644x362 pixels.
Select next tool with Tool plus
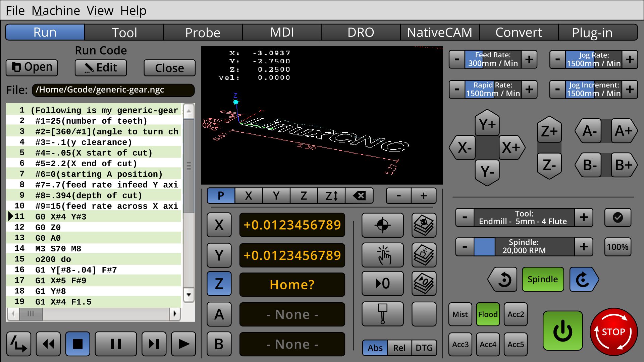pos(584,218)
